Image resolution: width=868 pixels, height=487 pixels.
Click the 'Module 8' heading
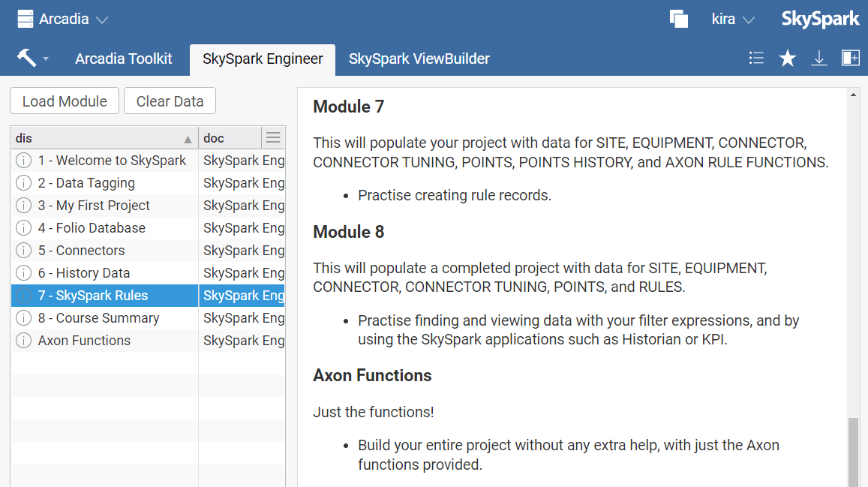point(348,231)
